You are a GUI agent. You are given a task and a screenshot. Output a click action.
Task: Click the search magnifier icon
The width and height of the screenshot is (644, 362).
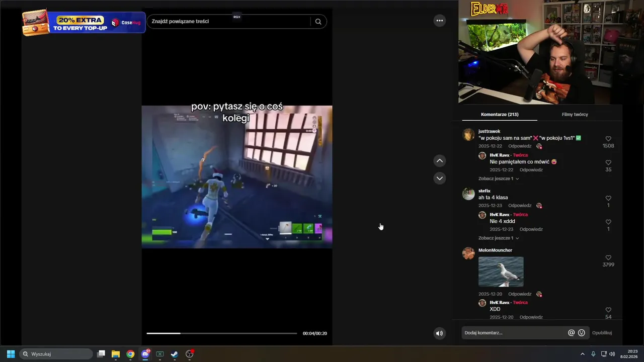(318, 22)
